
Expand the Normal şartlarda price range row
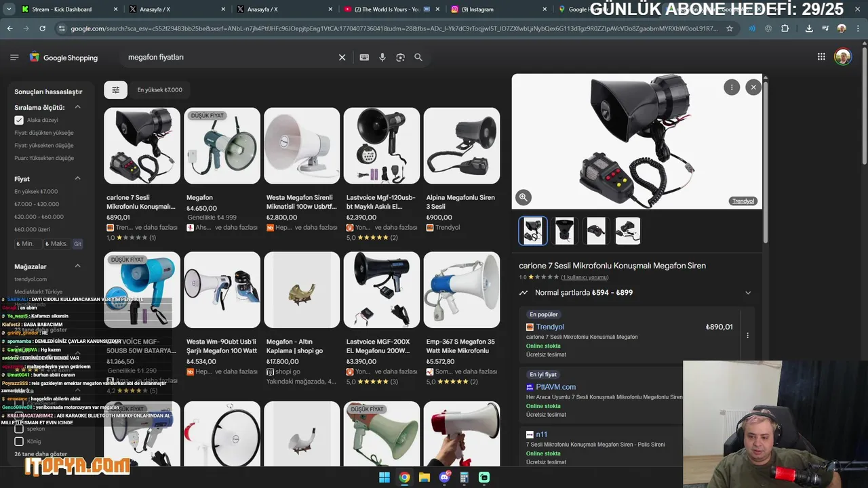[x=636, y=293]
